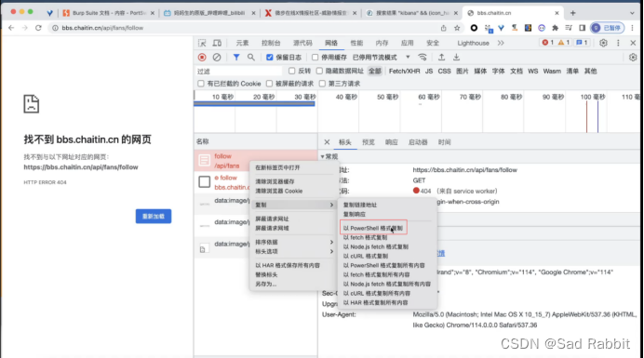Close the request details pane

327,142
